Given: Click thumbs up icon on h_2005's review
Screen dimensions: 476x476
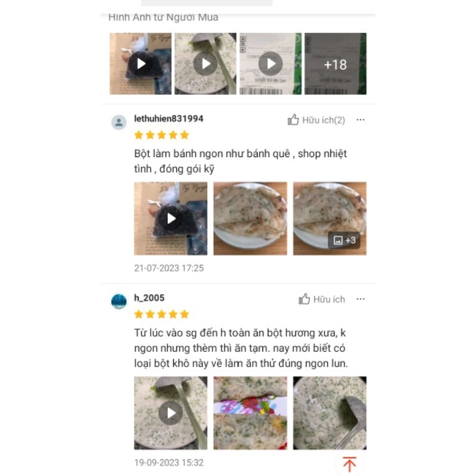Looking at the screenshot, I should [x=304, y=299].
